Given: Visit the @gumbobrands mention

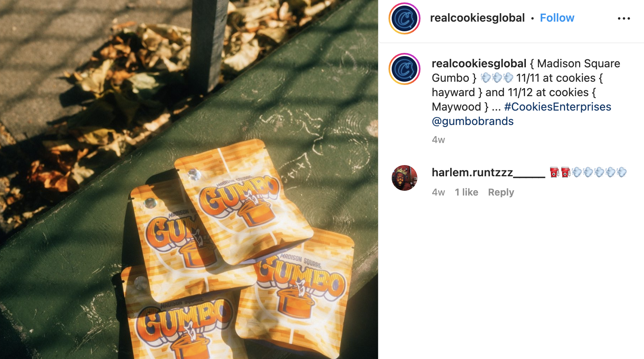Looking at the screenshot, I should coord(473,121).
